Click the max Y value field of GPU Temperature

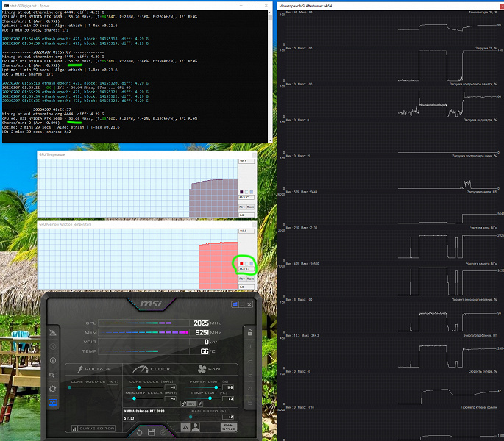pyautogui.click(x=246, y=161)
